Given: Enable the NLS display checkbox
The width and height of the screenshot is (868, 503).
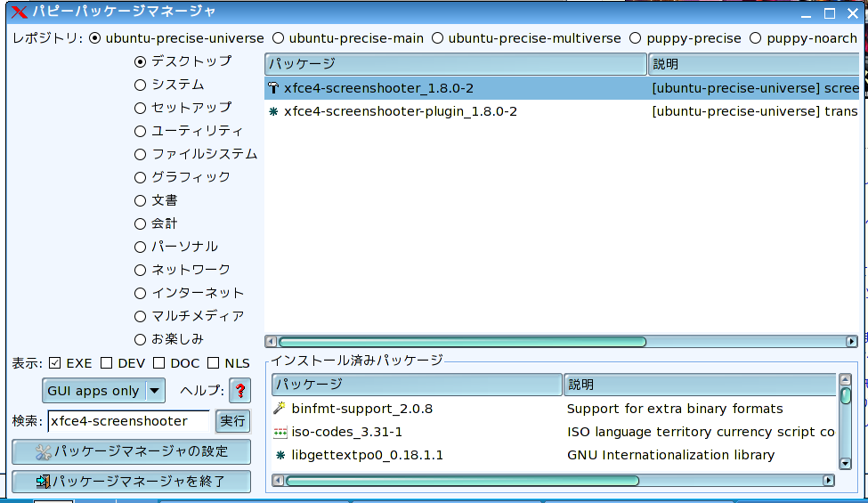Looking at the screenshot, I should point(213,363).
